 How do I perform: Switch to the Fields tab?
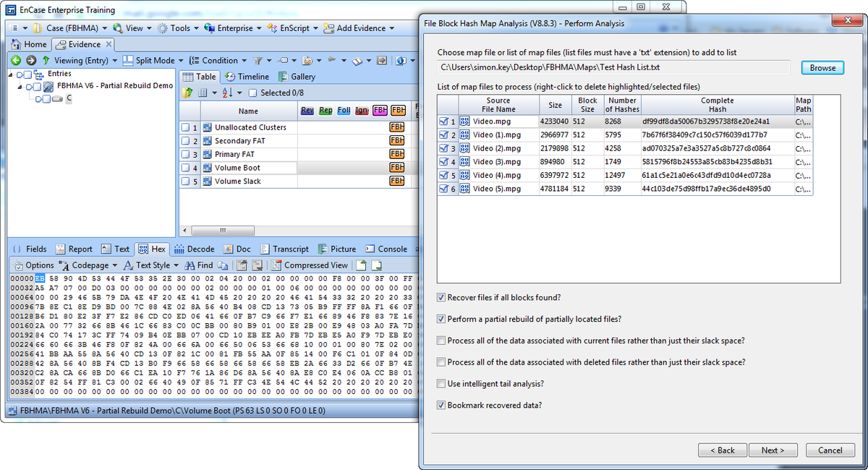[29, 249]
